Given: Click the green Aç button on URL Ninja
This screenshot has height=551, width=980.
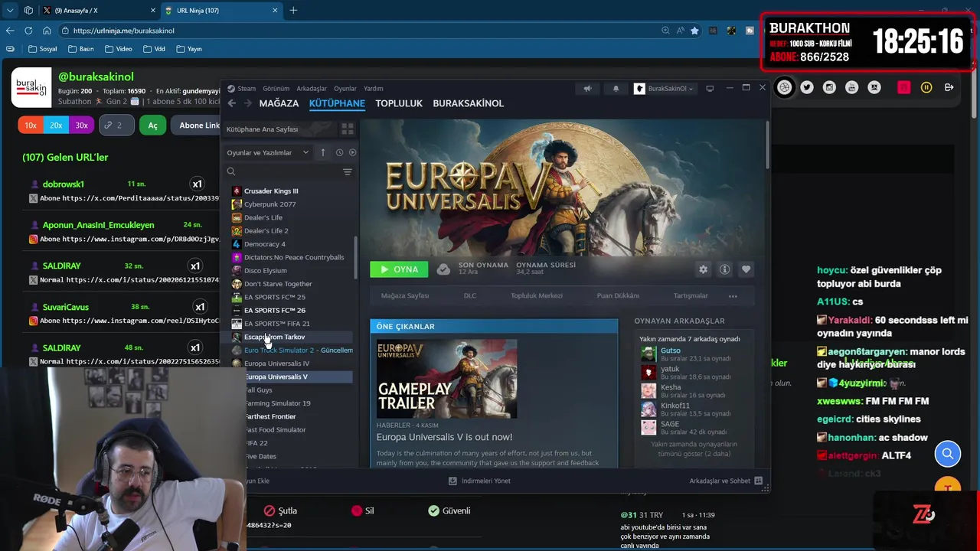Looking at the screenshot, I should pos(152,126).
